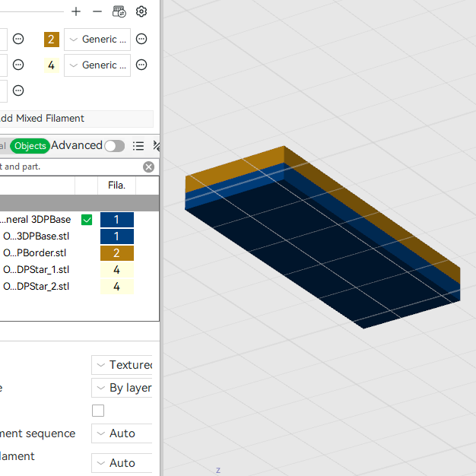This screenshot has width=476, height=476.
Task: Open the By layer print sequence dropdown
Action: coord(122,388)
